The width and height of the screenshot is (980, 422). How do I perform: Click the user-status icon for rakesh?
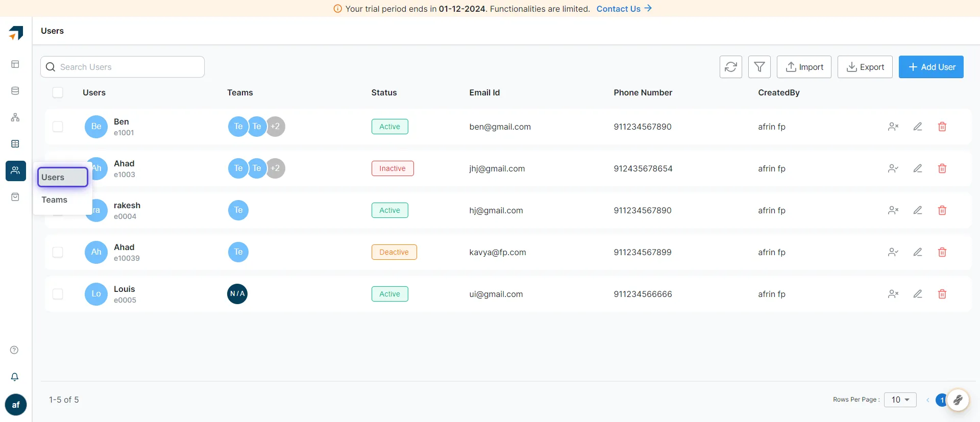(893, 210)
